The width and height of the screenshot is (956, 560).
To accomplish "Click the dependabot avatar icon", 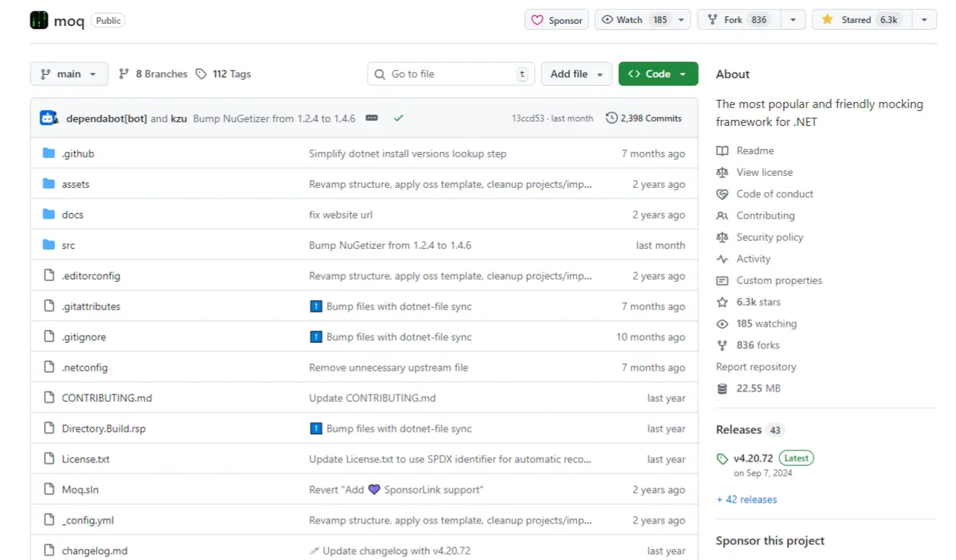I will [49, 118].
